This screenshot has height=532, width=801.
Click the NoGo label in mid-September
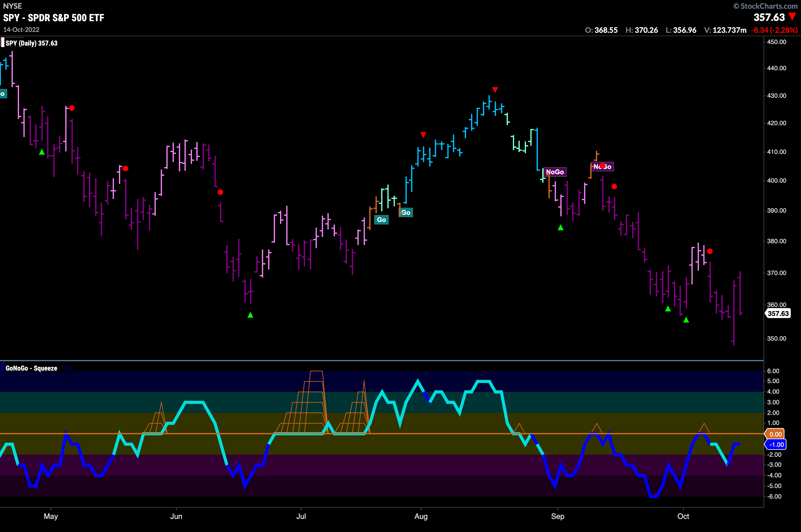click(602, 167)
